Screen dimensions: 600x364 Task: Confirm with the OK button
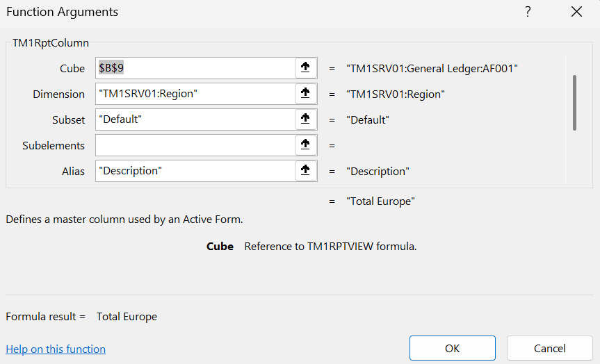pyautogui.click(x=453, y=348)
